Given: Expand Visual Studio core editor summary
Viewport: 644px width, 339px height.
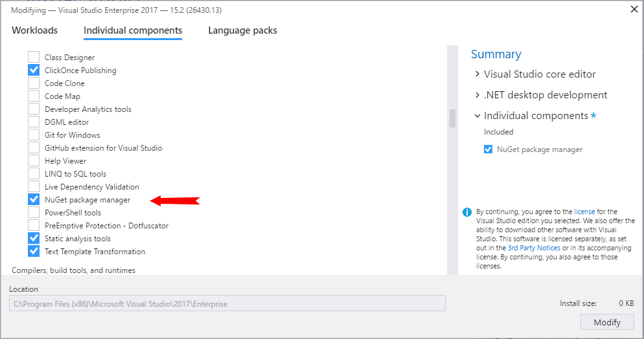Looking at the screenshot, I should (477, 74).
